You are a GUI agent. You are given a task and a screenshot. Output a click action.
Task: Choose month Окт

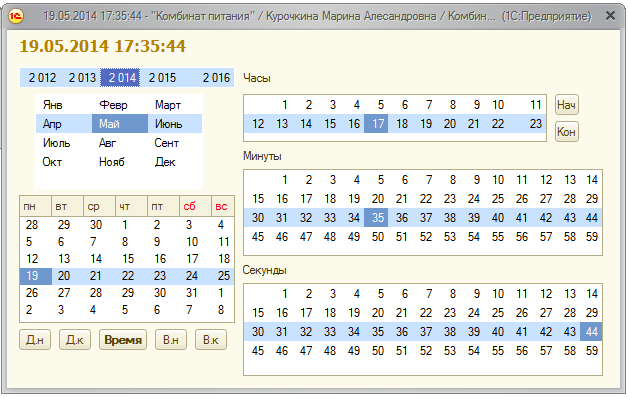click(52, 162)
